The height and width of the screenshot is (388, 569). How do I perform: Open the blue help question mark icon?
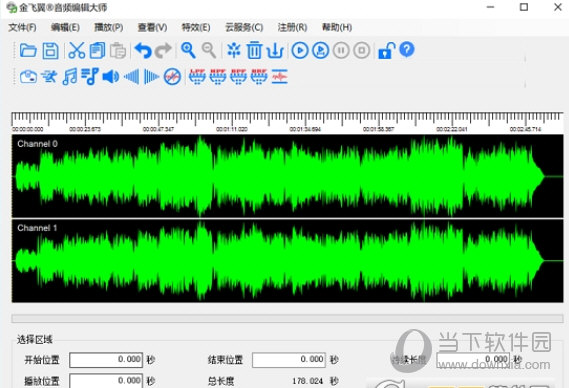click(407, 50)
